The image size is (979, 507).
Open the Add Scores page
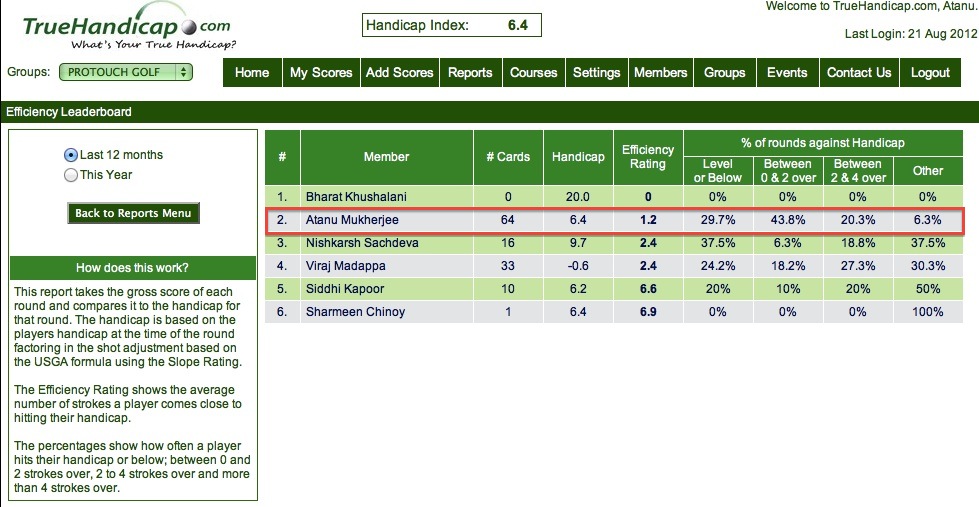[x=400, y=73]
